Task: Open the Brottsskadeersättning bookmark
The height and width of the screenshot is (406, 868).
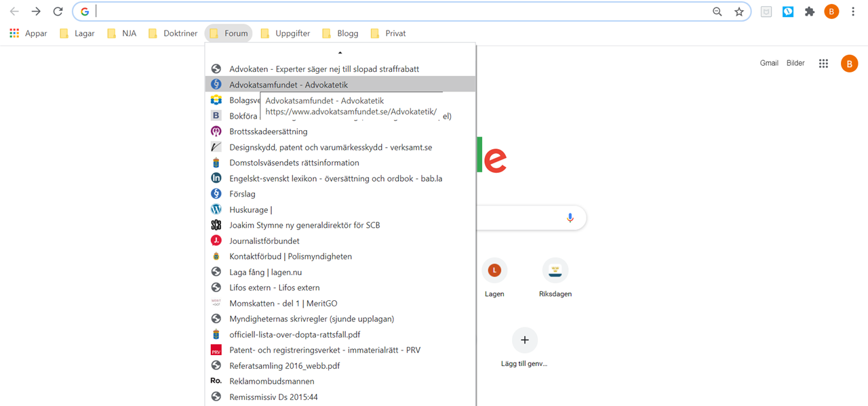Action: [340, 131]
